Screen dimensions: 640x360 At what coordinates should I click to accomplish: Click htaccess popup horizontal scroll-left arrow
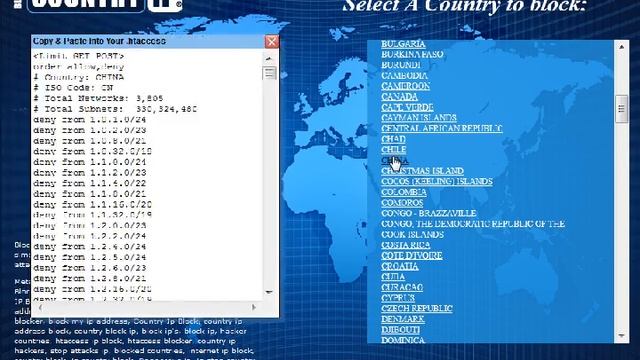pos(40,307)
